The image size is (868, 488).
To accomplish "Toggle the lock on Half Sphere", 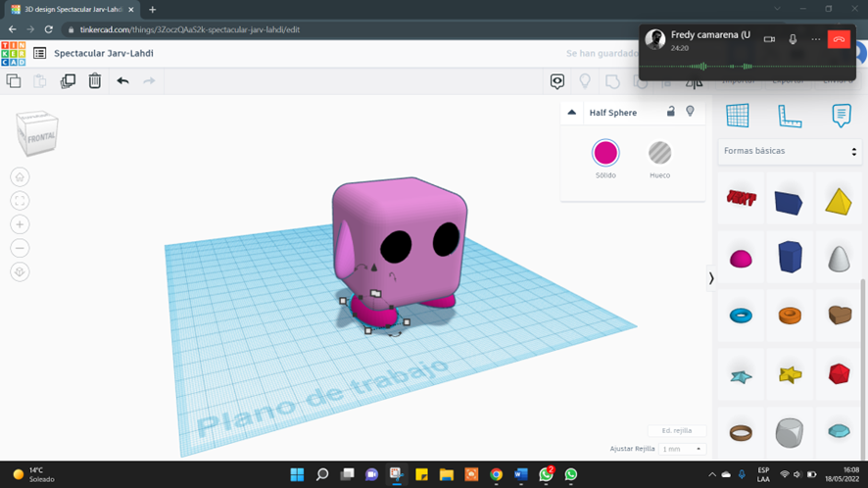I will pos(670,112).
